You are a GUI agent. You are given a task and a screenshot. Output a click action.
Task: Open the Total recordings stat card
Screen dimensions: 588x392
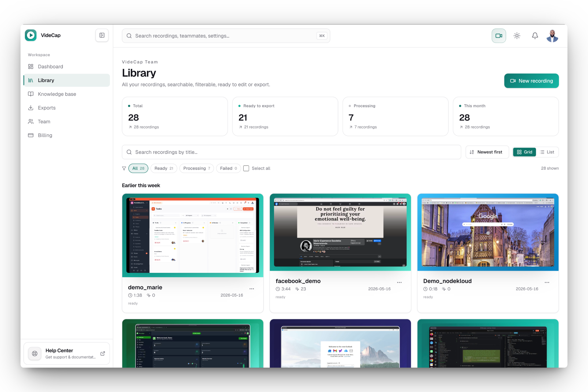coord(175,116)
